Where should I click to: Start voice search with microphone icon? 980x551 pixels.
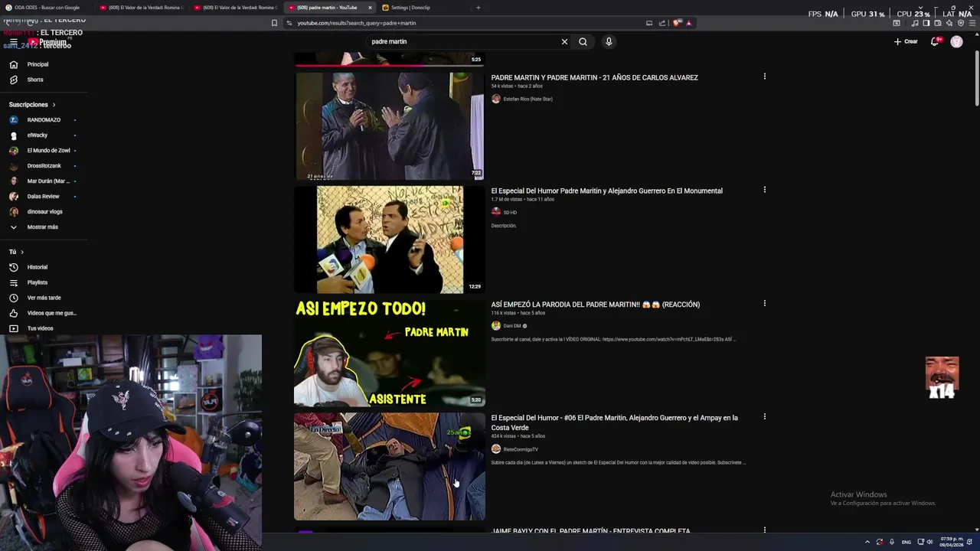click(609, 42)
